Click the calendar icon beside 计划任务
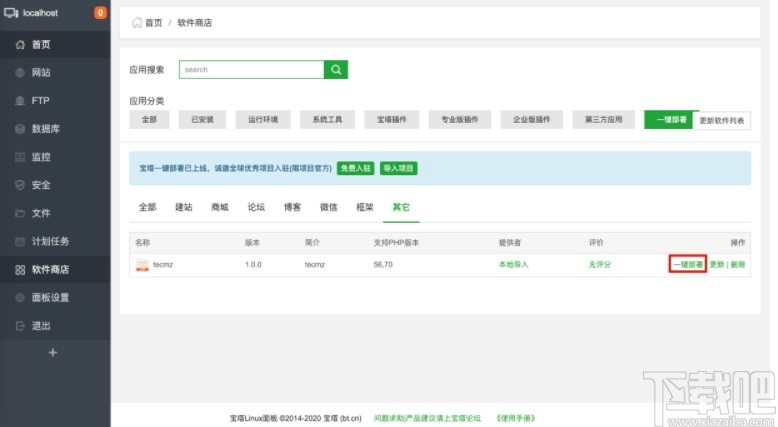 20,242
